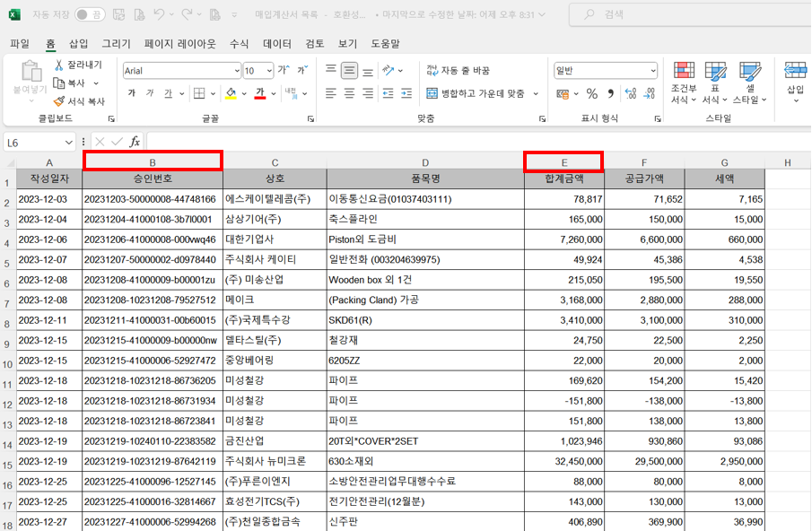Switch to the 보기 tab
The width and height of the screenshot is (812, 531).
point(347,43)
